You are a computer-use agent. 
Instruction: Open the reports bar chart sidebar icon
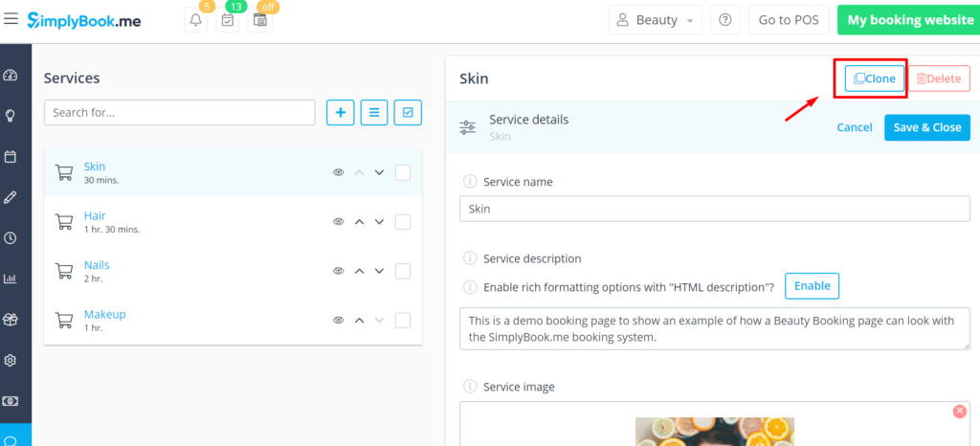(10, 279)
